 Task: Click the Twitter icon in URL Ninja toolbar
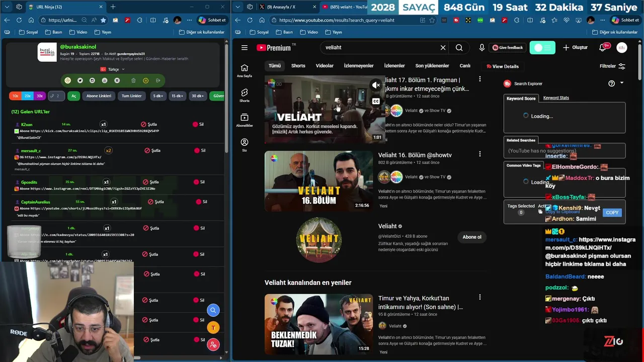pos(80,80)
